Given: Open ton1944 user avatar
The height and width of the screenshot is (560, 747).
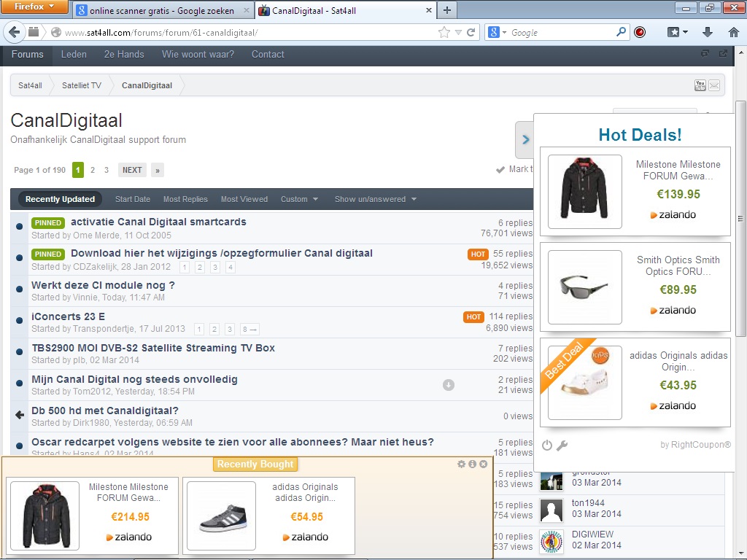Looking at the screenshot, I should pos(551,511).
